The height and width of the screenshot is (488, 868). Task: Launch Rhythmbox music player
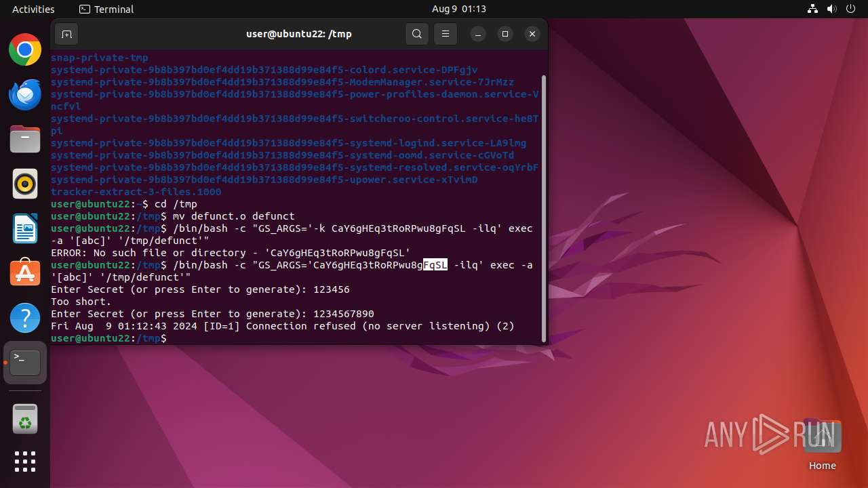coord(25,184)
